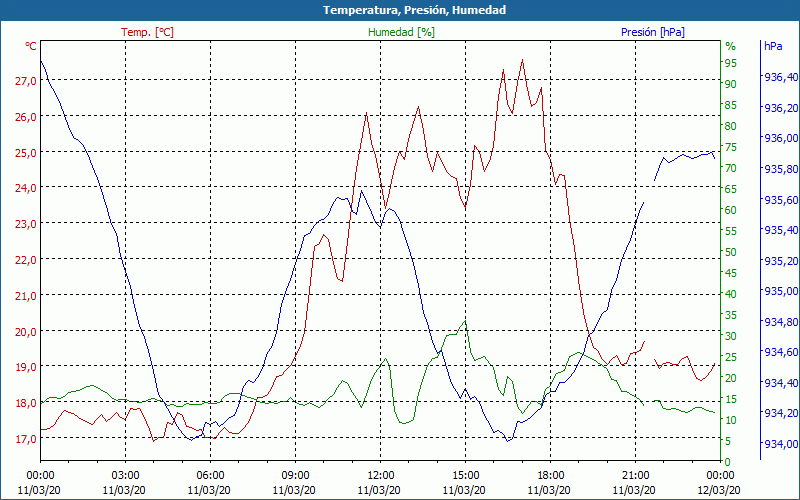Viewport: 800px width, 500px height.
Task: Click the '12/03/20' date label
Action: (719, 490)
